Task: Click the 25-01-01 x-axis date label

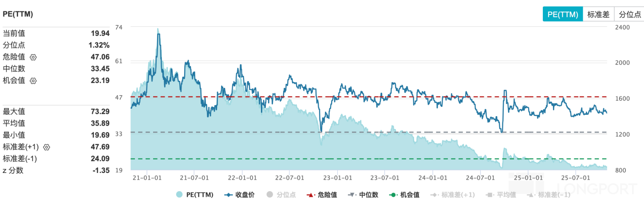Action: [x=527, y=177]
